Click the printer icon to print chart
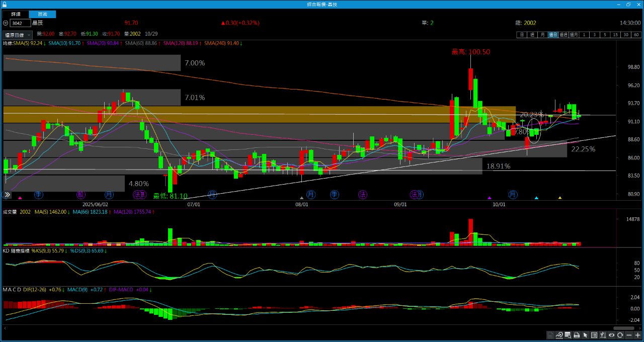644x342 pixels. [577, 335]
